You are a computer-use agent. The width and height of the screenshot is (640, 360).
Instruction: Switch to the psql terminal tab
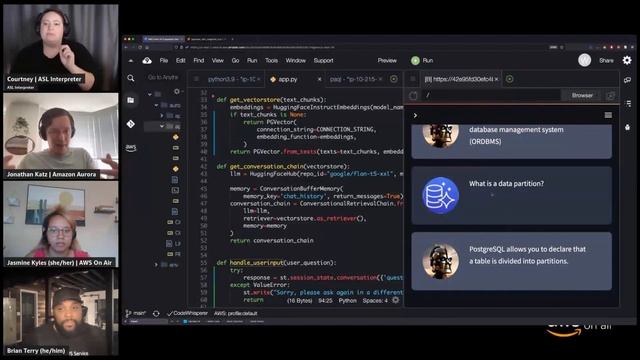[353, 79]
